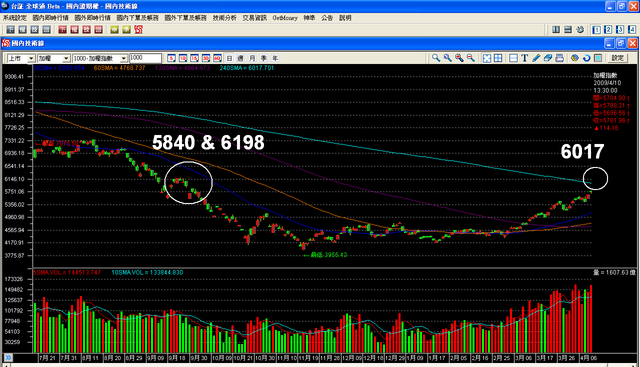The width and height of the screenshot is (640, 367).
Task: Click the horizontal line drawing icon
Action: coord(513,58)
